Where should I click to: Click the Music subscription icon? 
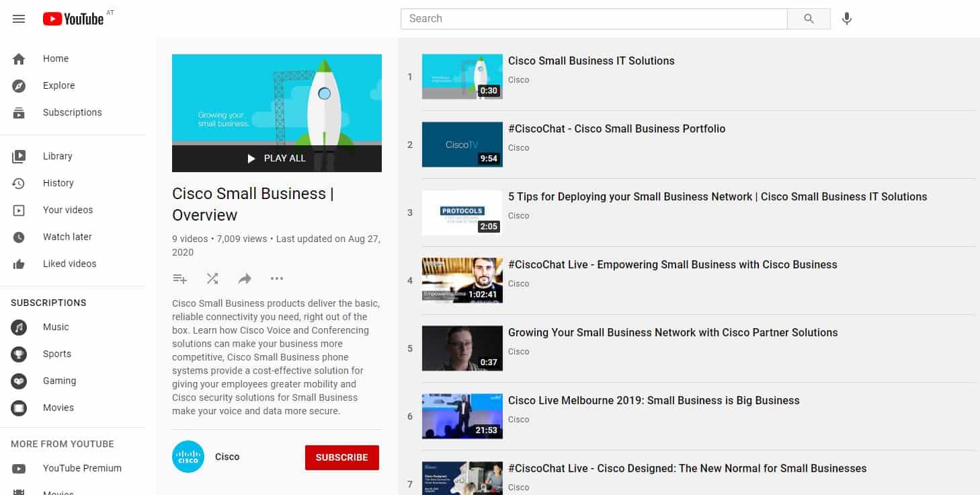click(x=19, y=328)
